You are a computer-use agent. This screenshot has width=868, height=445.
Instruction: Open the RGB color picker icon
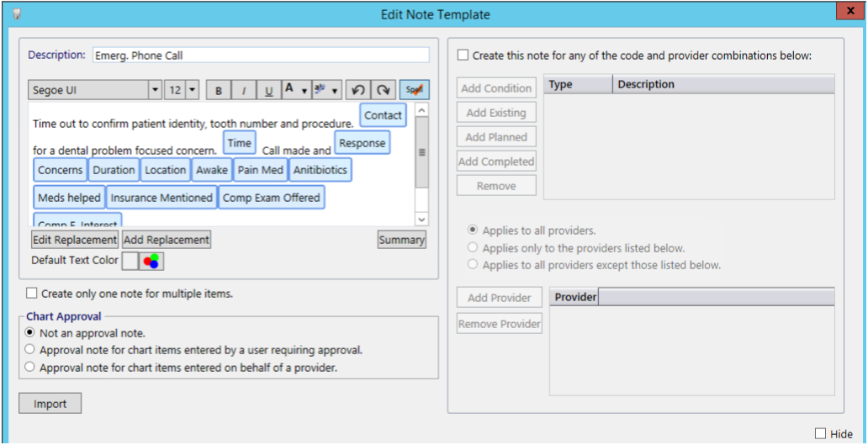pyautogui.click(x=151, y=262)
